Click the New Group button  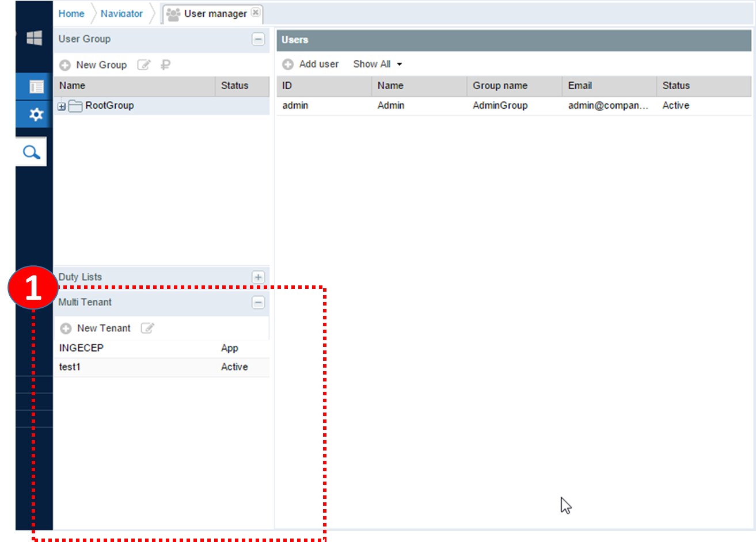coord(94,65)
